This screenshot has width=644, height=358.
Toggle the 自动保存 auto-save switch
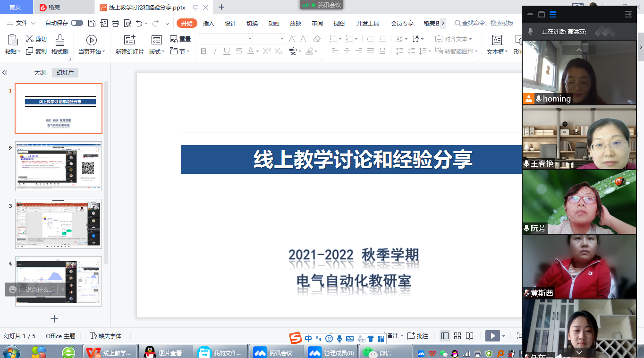[x=77, y=23]
